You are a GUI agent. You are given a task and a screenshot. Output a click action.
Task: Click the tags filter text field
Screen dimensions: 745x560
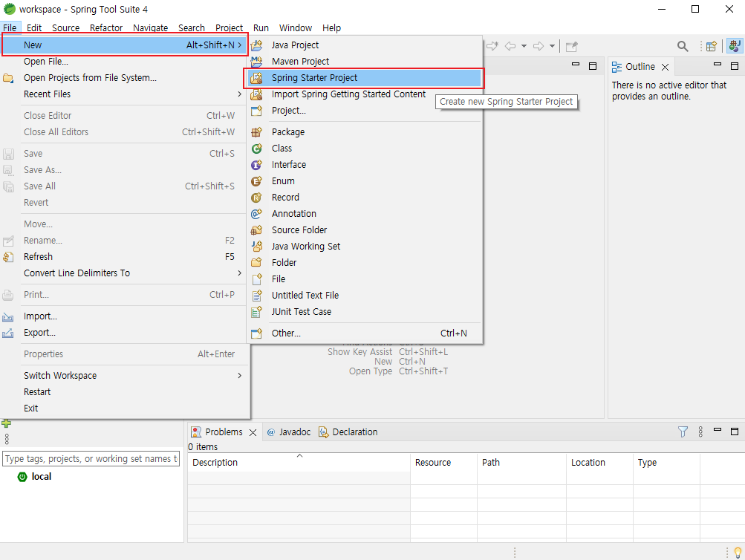click(x=91, y=459)
